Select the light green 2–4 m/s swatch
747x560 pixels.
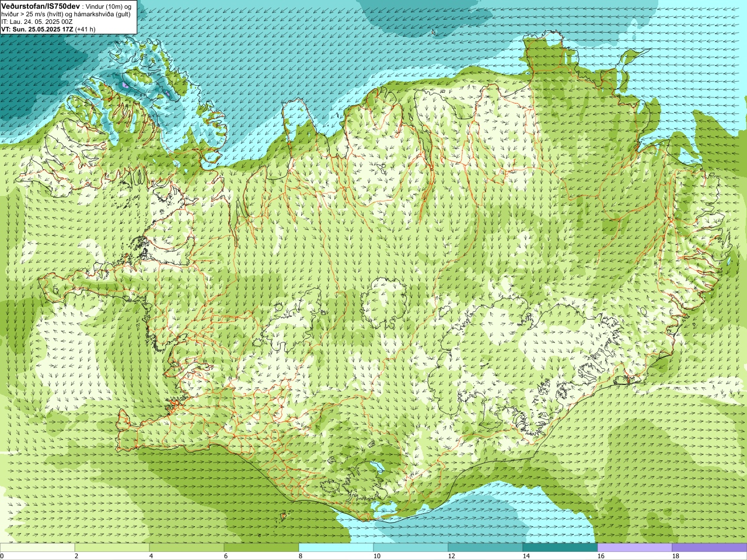112,547
